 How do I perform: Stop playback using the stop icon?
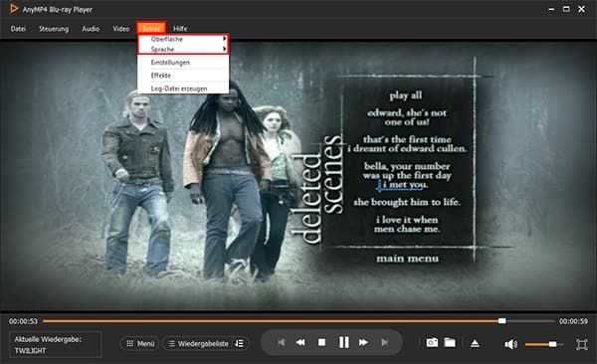tap(321, 343)
